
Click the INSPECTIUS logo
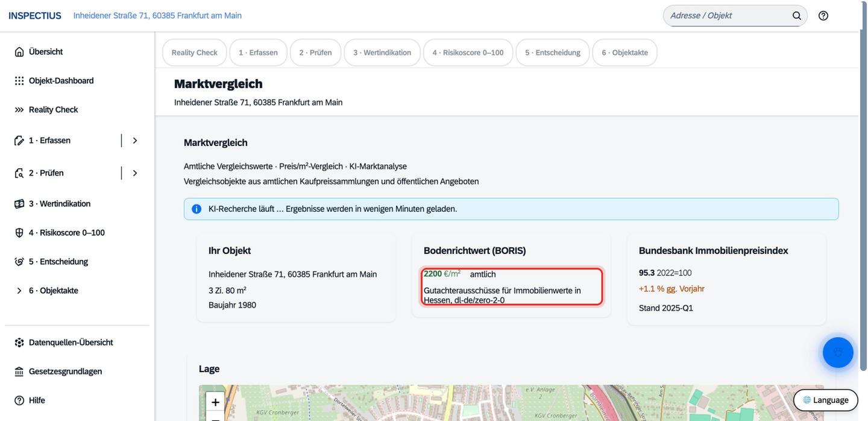35,16
